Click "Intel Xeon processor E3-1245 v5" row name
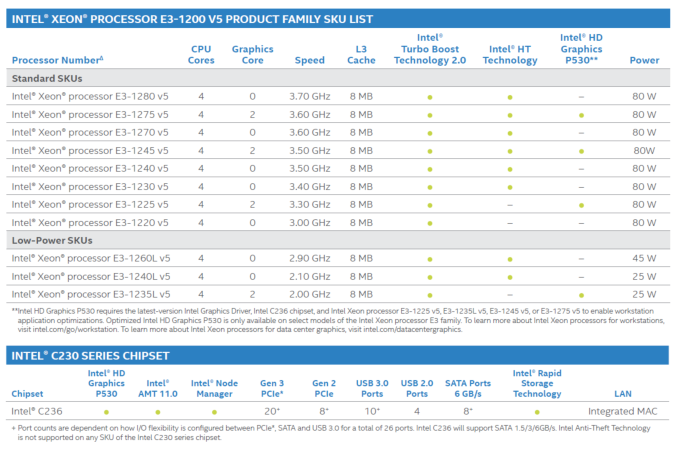Viewport: 678px width, 450px height. tap(90, 150)
